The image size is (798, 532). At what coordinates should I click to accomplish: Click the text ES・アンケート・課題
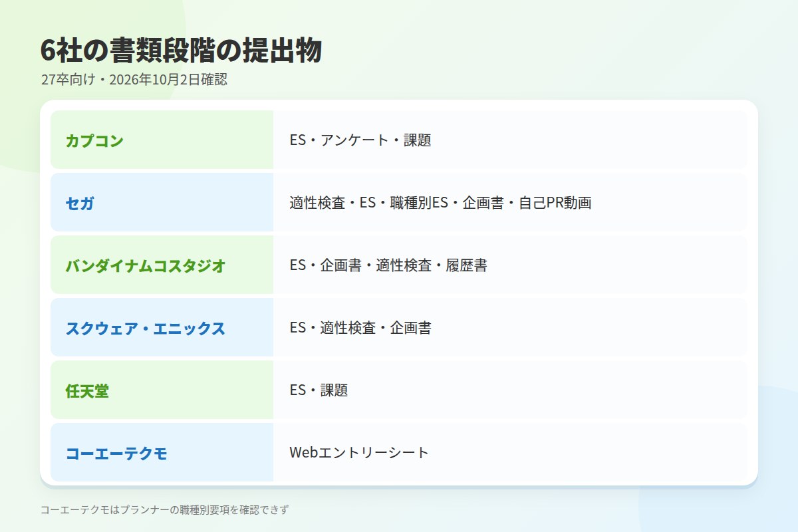click(360, 140)
